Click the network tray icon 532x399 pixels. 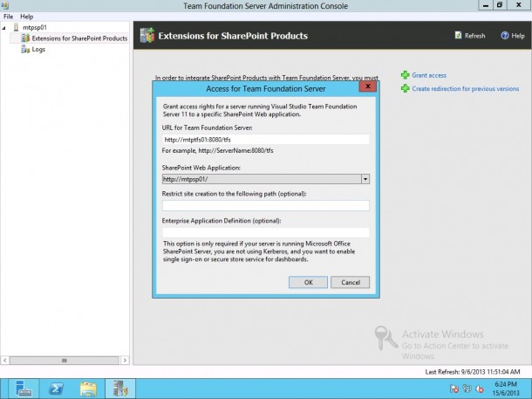point(467,389)
